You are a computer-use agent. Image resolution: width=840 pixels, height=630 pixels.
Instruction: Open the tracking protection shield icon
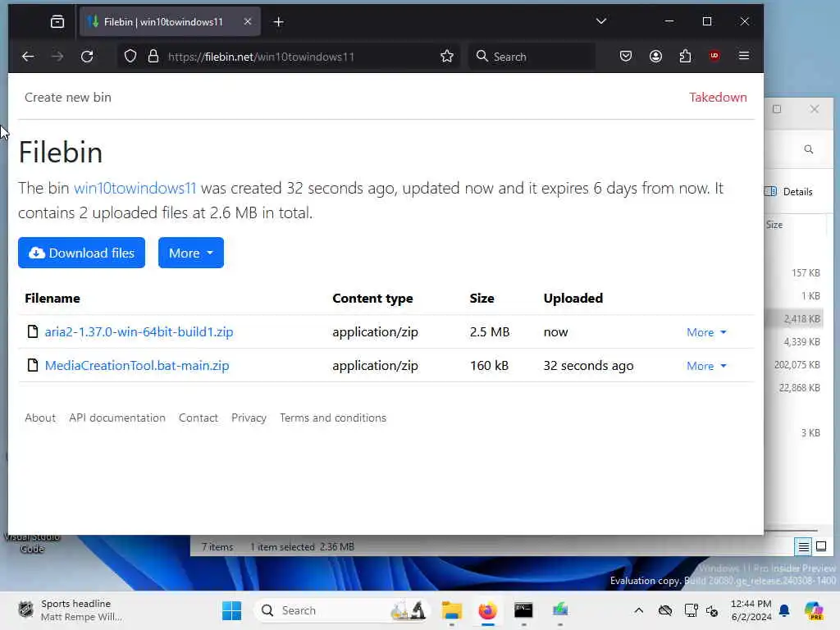[130, 57]
